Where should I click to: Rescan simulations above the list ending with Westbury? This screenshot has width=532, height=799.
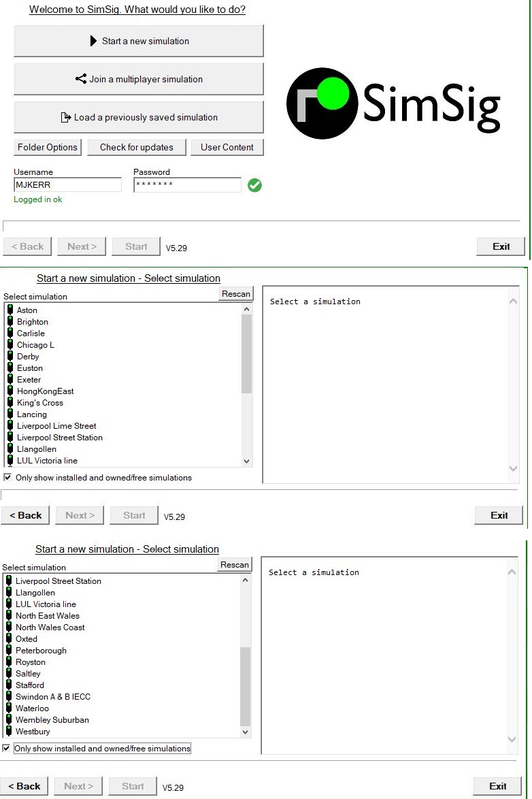[235, 565]
